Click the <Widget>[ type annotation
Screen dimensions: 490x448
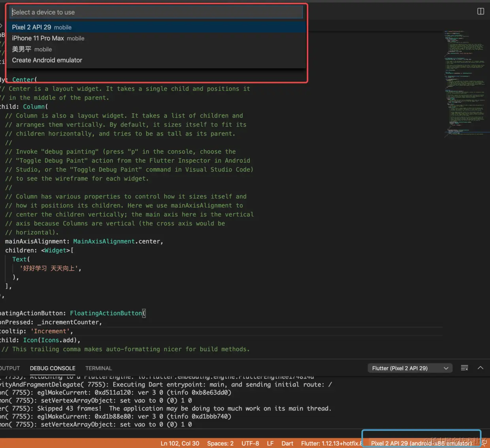tap(57, 250)
